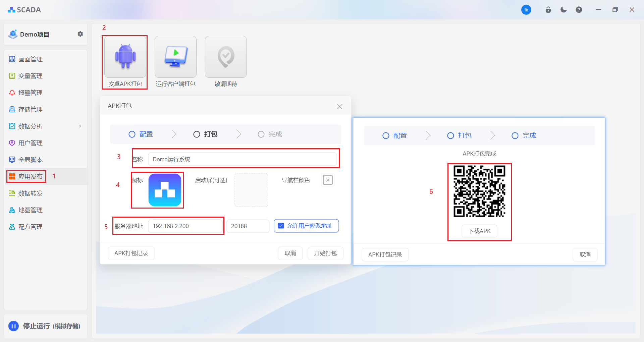Enable 允许用户修改地址 checkbox
644x342 pixels.
281,226
